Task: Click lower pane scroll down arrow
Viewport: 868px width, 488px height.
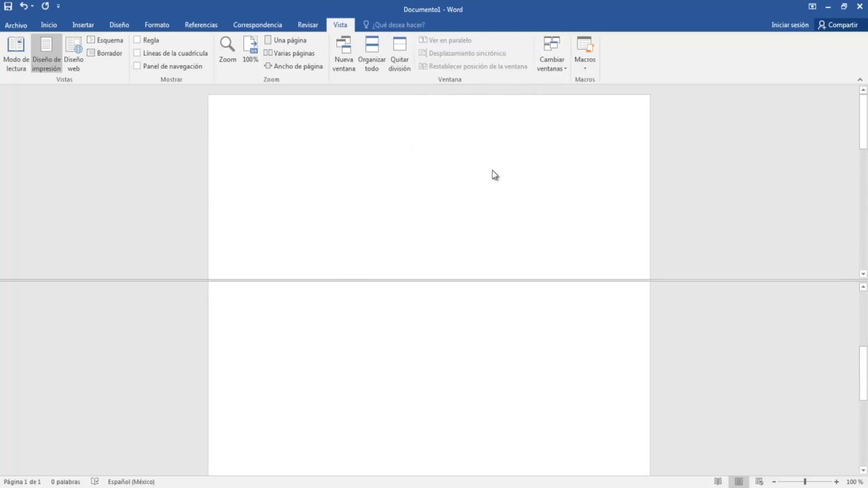Action: coord(863,470)
